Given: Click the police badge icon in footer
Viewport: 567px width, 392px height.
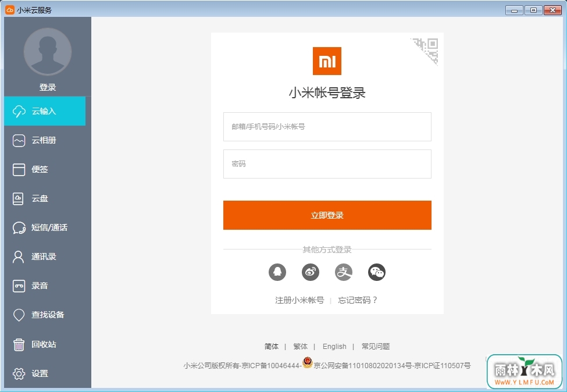Looking at the screenshot, I should pos(308,362).
